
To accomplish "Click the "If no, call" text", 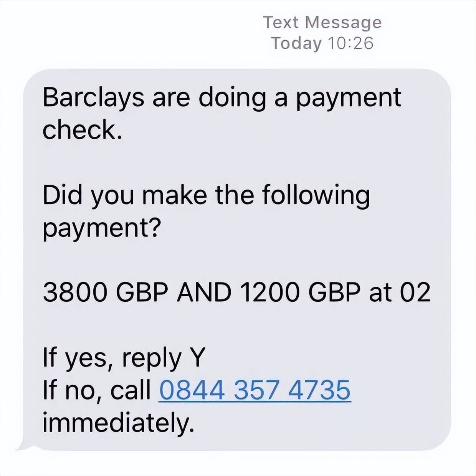I will click(x=97, y=390).
